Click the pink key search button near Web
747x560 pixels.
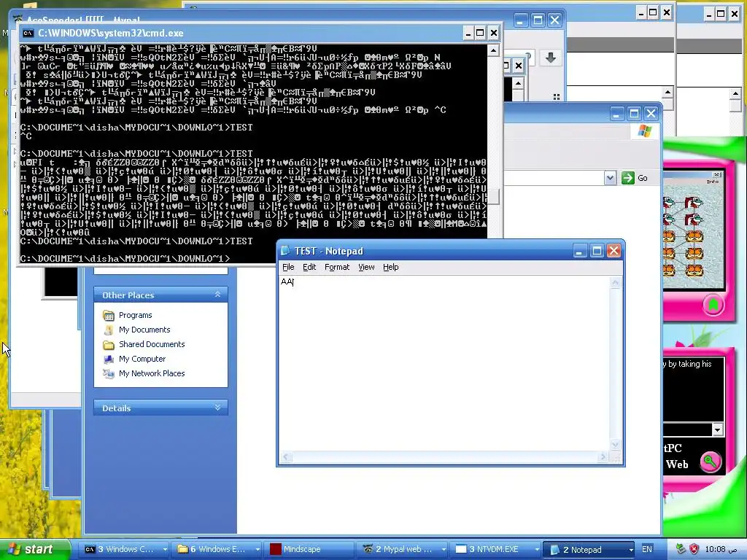point(711,461)
